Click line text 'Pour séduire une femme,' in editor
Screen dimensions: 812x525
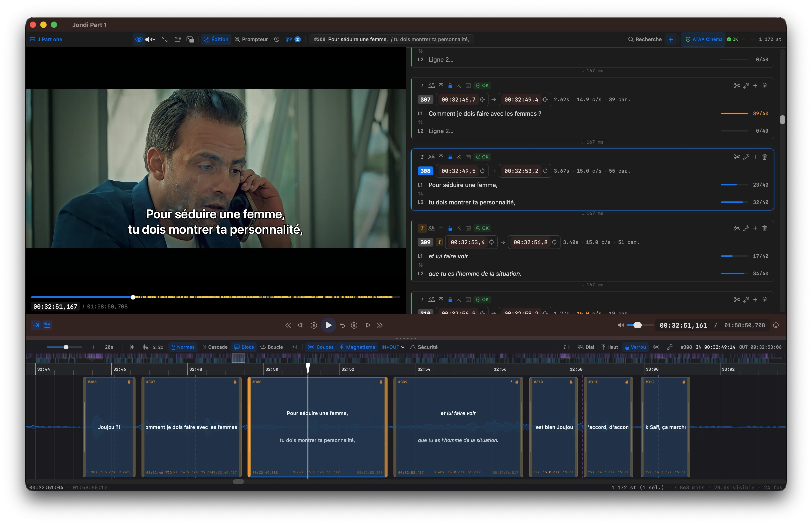click(463, 185)
